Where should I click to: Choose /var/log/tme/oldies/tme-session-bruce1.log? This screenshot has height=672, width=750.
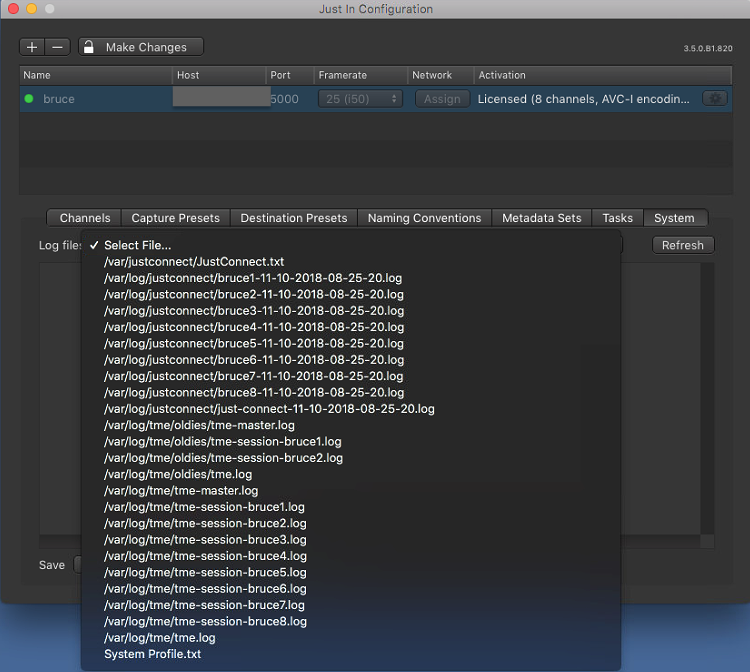351,441
